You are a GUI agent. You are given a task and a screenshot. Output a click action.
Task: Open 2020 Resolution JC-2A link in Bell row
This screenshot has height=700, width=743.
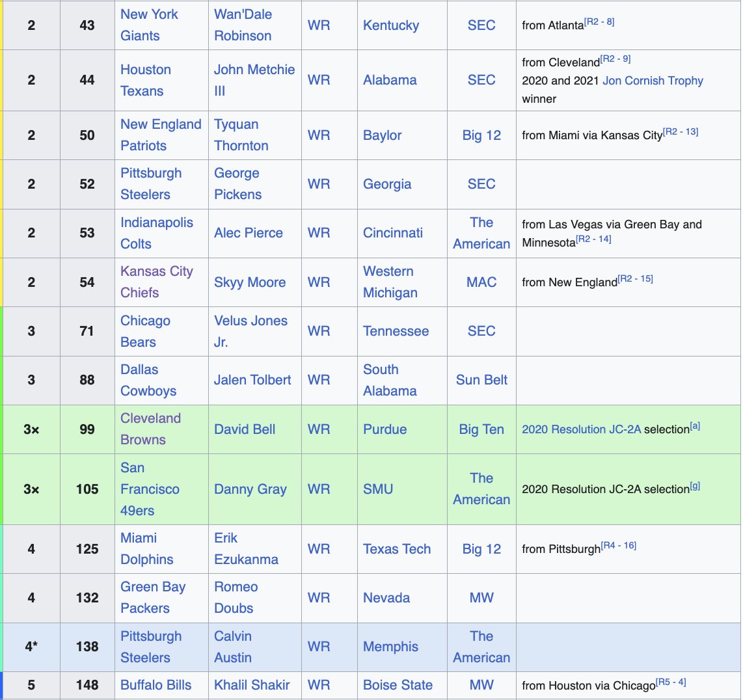click(x=582, y=429)
